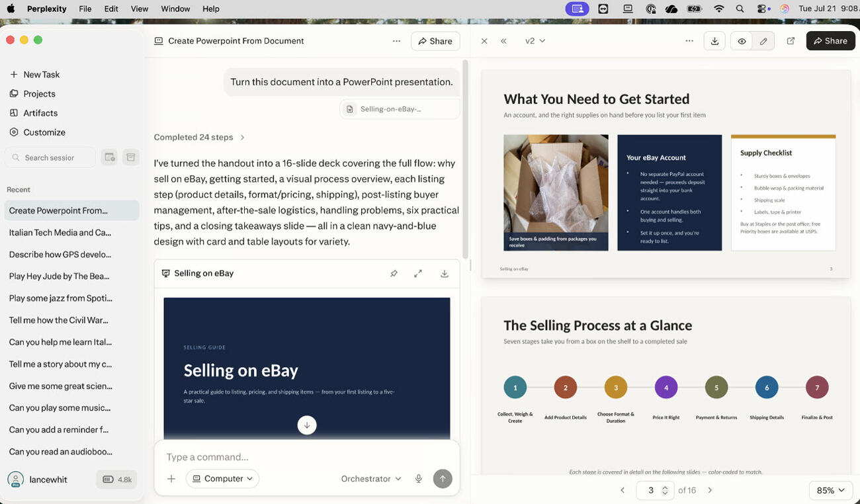The image size is (860, 504).
Task: Click the send arrow button
Action: [x=443, y=479]
